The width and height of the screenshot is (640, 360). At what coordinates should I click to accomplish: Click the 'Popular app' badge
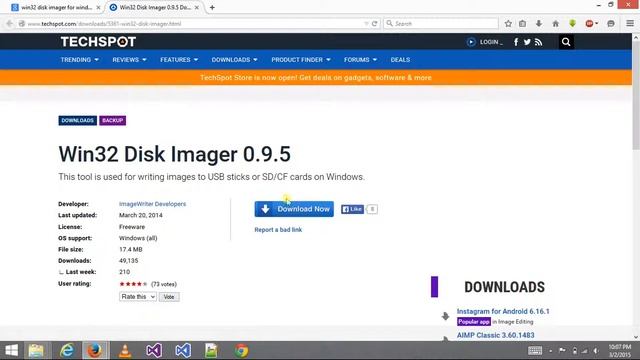pyautogui.click(x=473, y=322)
